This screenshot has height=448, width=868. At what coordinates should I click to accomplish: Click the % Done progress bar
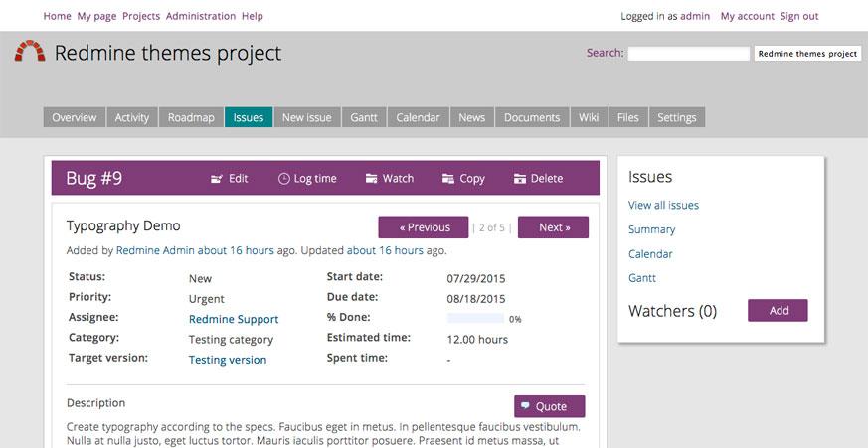click(475, 319)
